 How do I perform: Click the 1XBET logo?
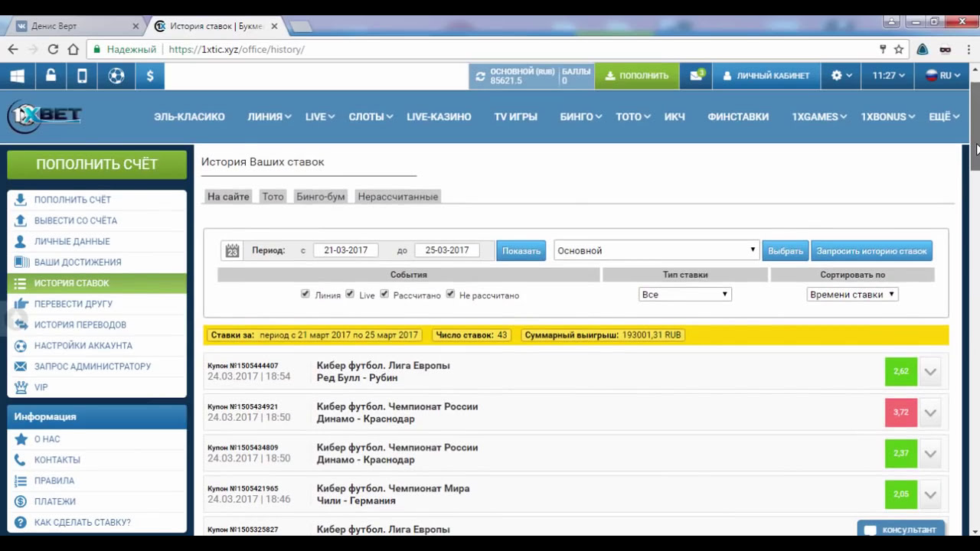[45, 116]
